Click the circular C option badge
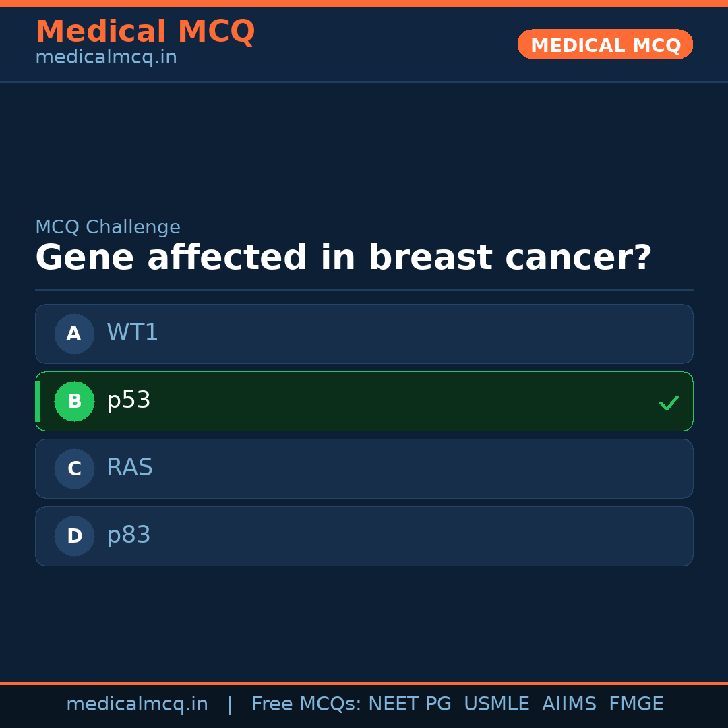 [x=74, y=468]
